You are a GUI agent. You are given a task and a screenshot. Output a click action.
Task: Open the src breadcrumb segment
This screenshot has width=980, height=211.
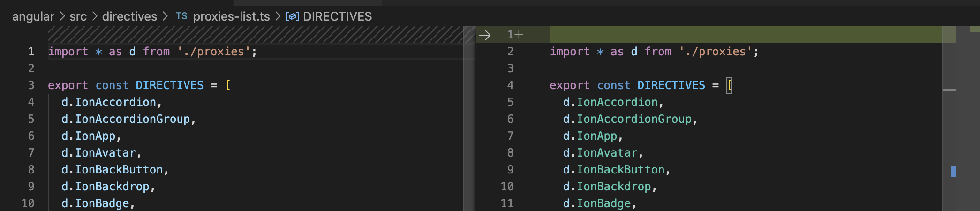click(x=78, y=16)
